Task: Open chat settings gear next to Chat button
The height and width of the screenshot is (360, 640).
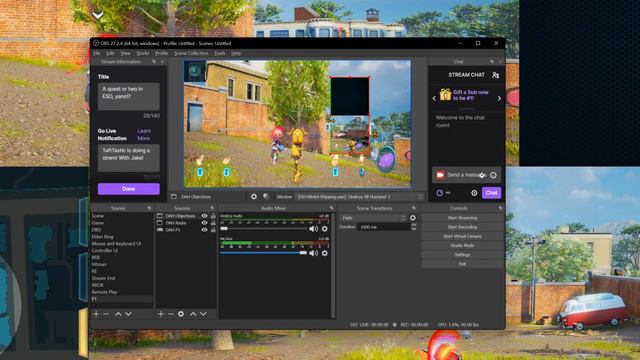Action: tap(474, 193)
